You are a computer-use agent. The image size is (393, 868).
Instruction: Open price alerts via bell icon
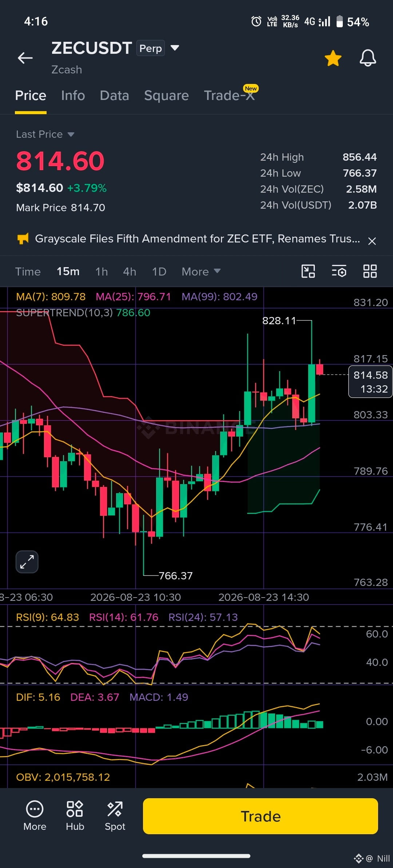368,58
